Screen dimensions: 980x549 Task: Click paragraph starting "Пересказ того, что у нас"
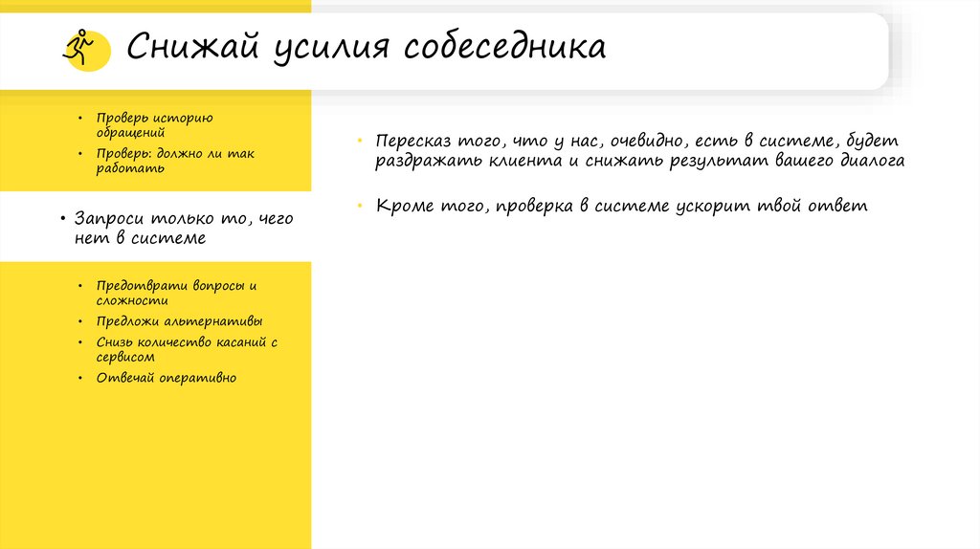coord(639,150)
